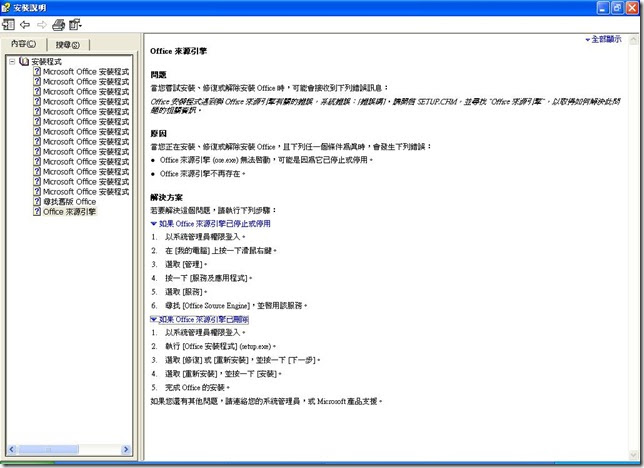Click the step 選取 [服務]

pyautogui.click(x=186, y=292)
